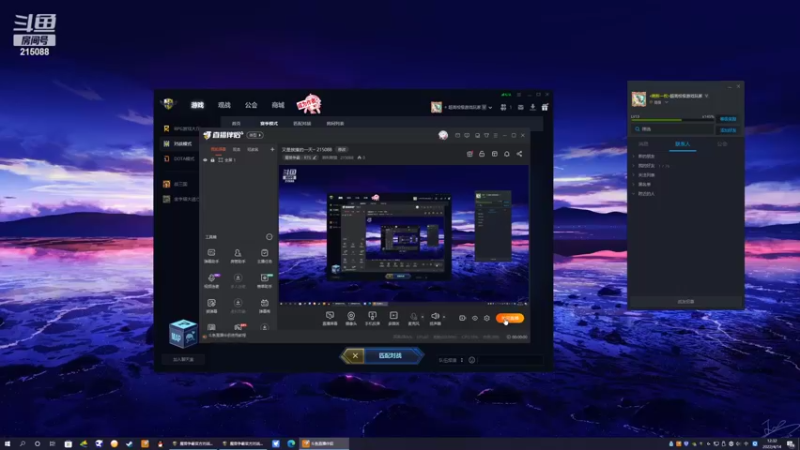Screen dimensions: 800x450
Task: Click the bell notification icon above preview
Action: tap(507, 154)
